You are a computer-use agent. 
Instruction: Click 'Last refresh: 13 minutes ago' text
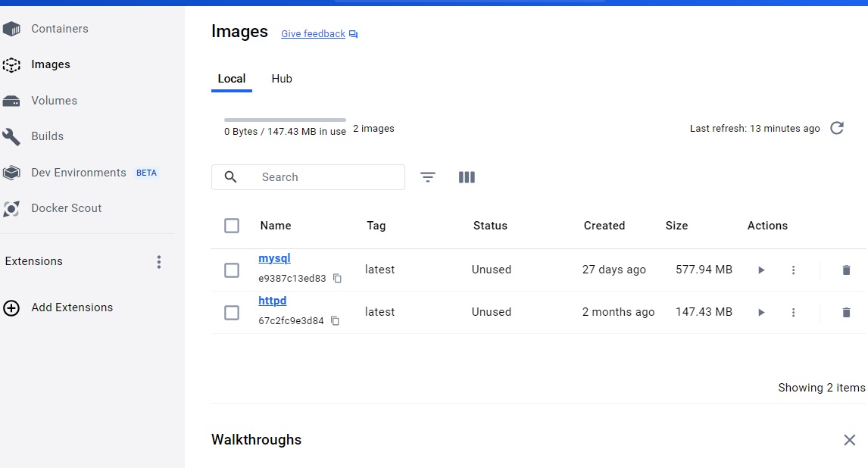(754, 128)
